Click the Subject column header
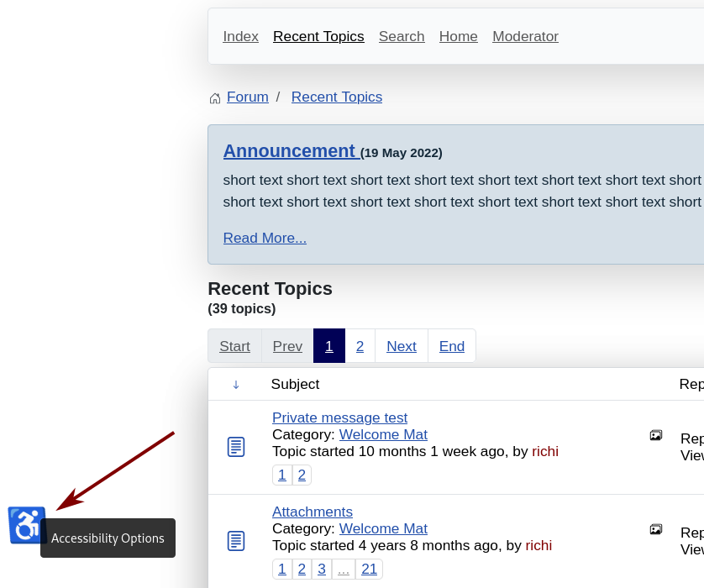704x588 pixels. tap(295, 384)
